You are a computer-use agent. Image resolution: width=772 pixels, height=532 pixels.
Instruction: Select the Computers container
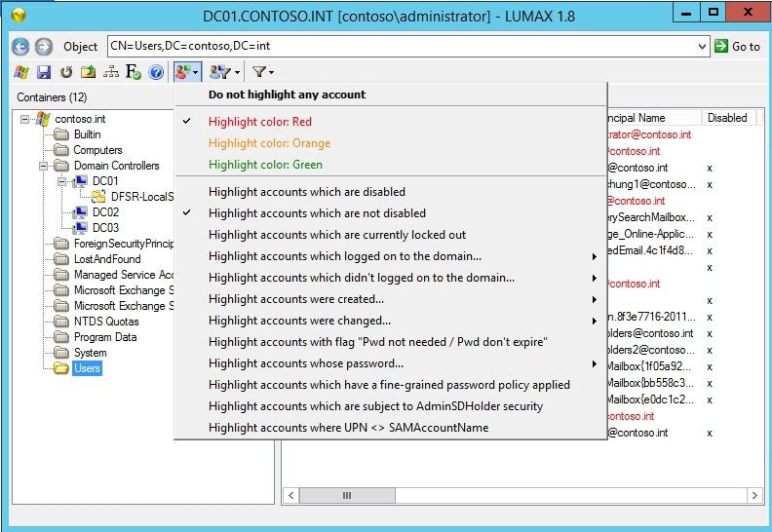click(97, 150)
